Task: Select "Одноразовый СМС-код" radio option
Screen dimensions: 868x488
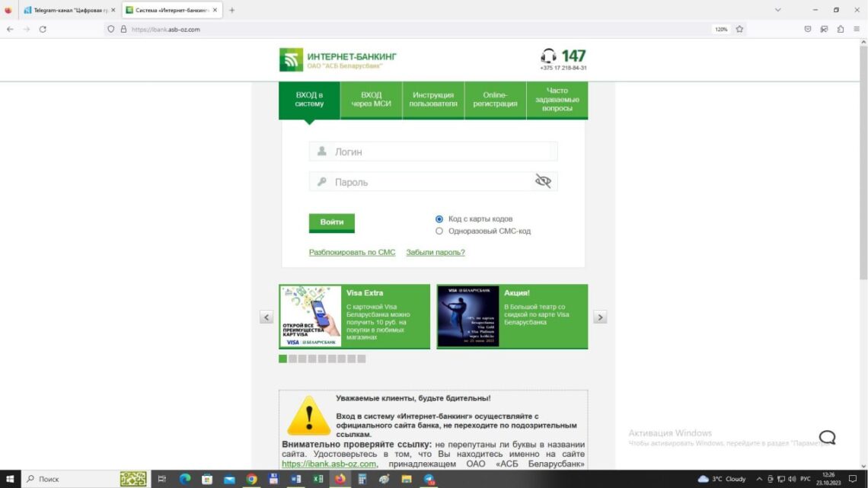Action: pos(439,231)
